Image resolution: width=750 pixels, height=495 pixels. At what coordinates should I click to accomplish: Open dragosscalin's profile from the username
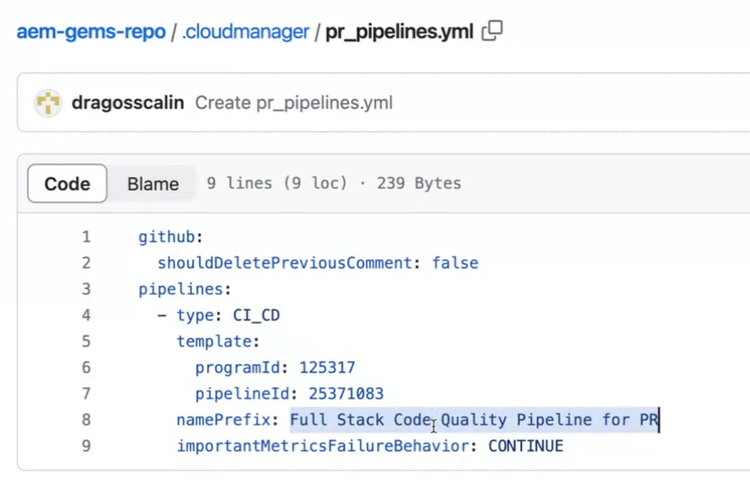[x=128, y=103]
